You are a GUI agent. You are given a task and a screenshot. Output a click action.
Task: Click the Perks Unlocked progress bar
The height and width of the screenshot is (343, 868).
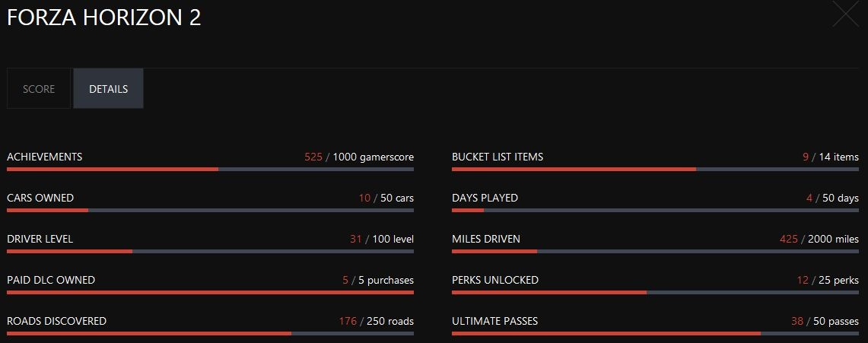coord(655,292)
